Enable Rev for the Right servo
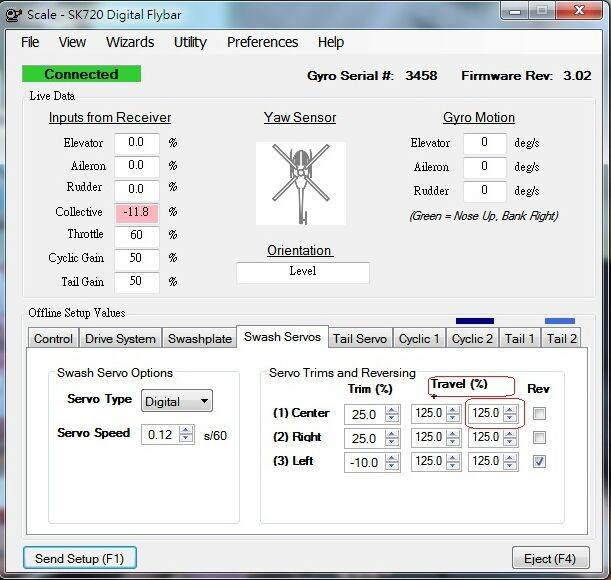The image size is (611, 580). [x=540, y=437]
